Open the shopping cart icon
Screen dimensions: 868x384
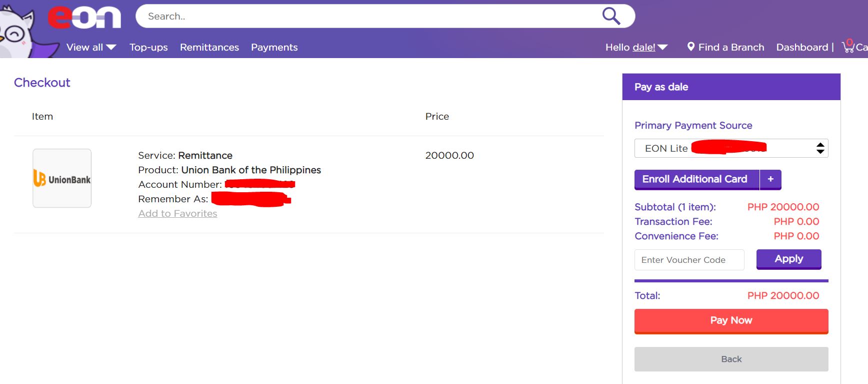coord(848,46)
